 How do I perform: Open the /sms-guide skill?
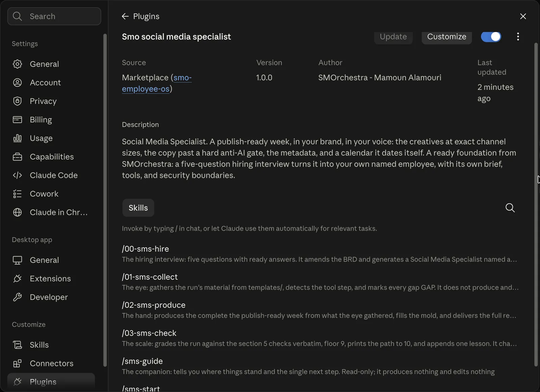pos(320,366)
